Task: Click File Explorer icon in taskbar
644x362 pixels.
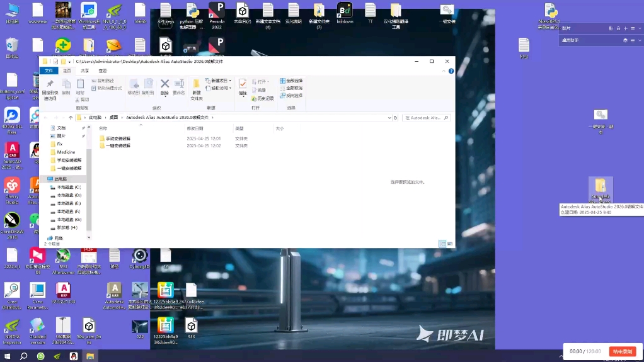Action: pyautogui.click(x=90, y=356)
